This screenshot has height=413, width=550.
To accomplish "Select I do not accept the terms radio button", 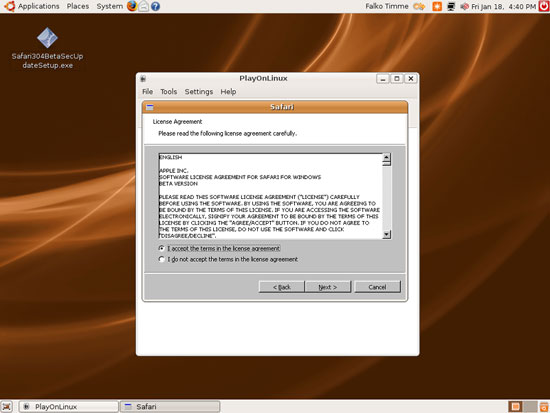I will (161, 259).
